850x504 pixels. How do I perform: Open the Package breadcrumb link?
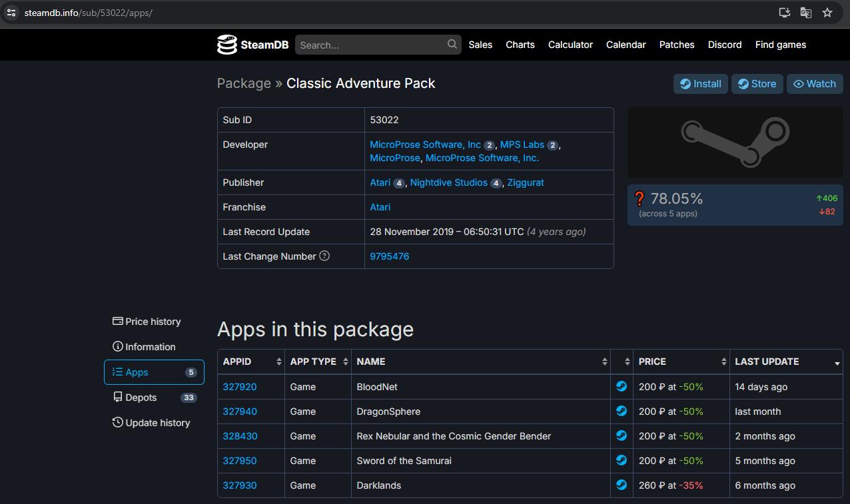coord(244,83)
